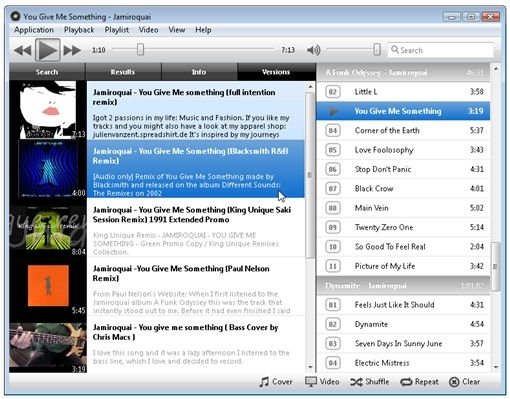Click the volume slider handle

click(x=377, y=49)
